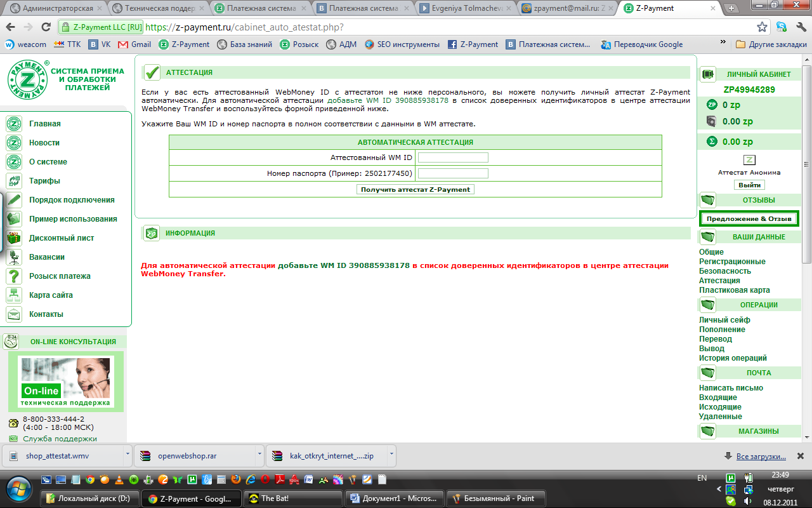
Task: Click the Порядок подключения pencil icon
Action: click(x=14, y=200)
